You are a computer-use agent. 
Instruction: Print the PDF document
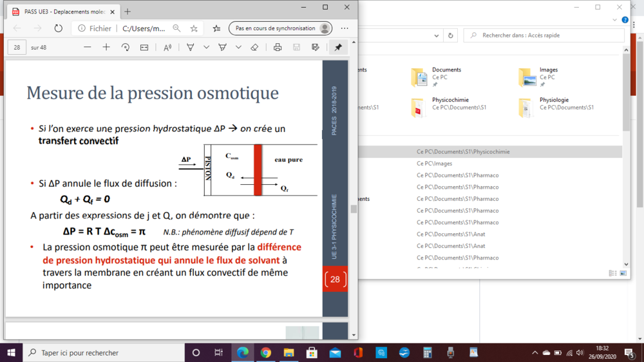tap(278, 48)
